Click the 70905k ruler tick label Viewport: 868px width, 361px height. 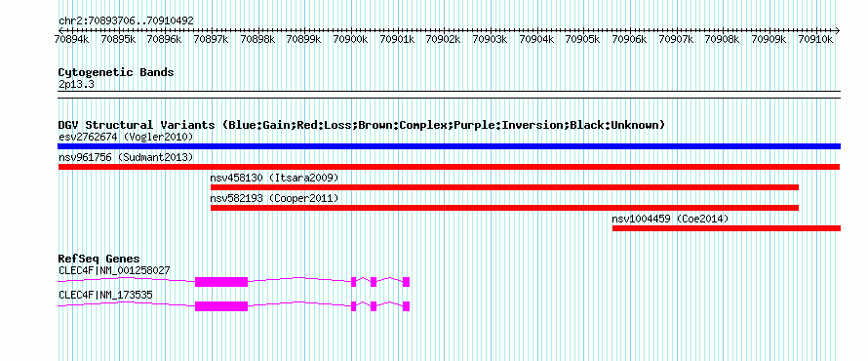tap(584, 39)
